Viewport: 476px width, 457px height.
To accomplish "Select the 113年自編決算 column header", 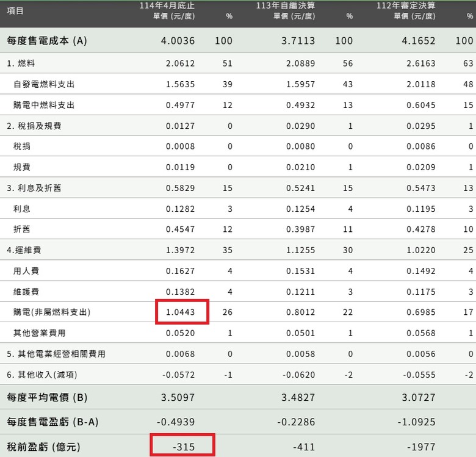I will tap(286, 5).
